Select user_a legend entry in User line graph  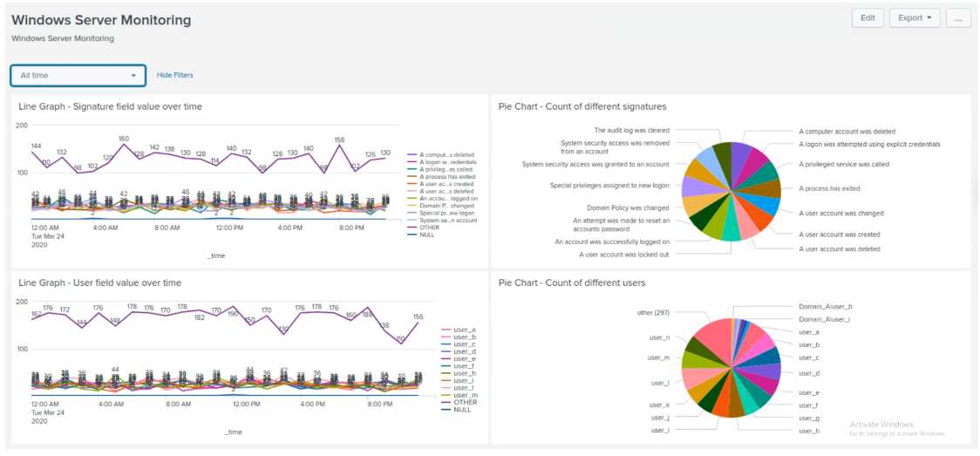(x=458, y=330)
